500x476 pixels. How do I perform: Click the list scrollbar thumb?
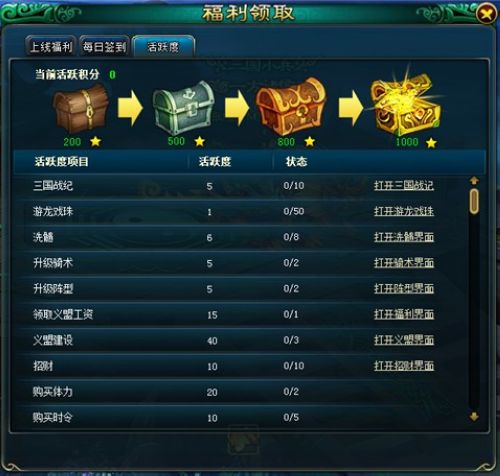(x=474, y=201)
